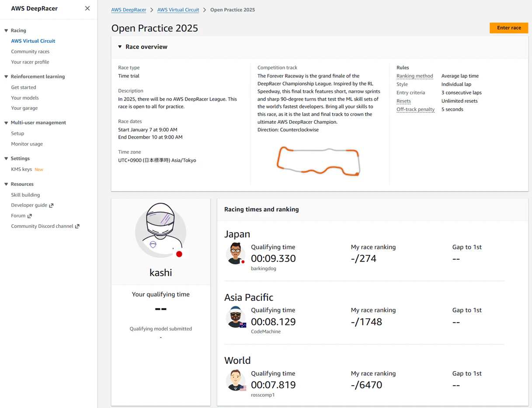Click the AWS DeepRacer breadcrumb link
The width and height of the screenshot is (532, 408).
coord(129,10)
